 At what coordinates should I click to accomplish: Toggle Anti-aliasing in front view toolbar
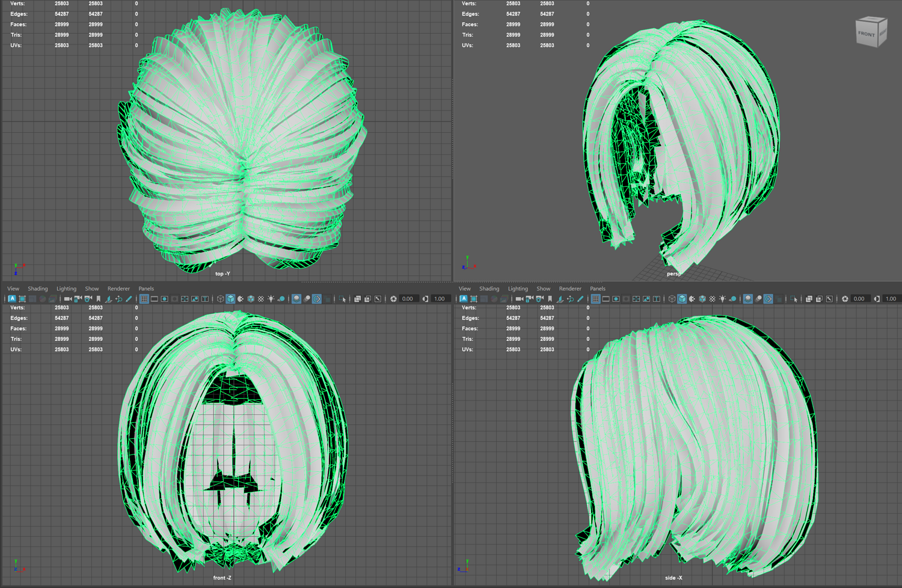click(317, 299)
